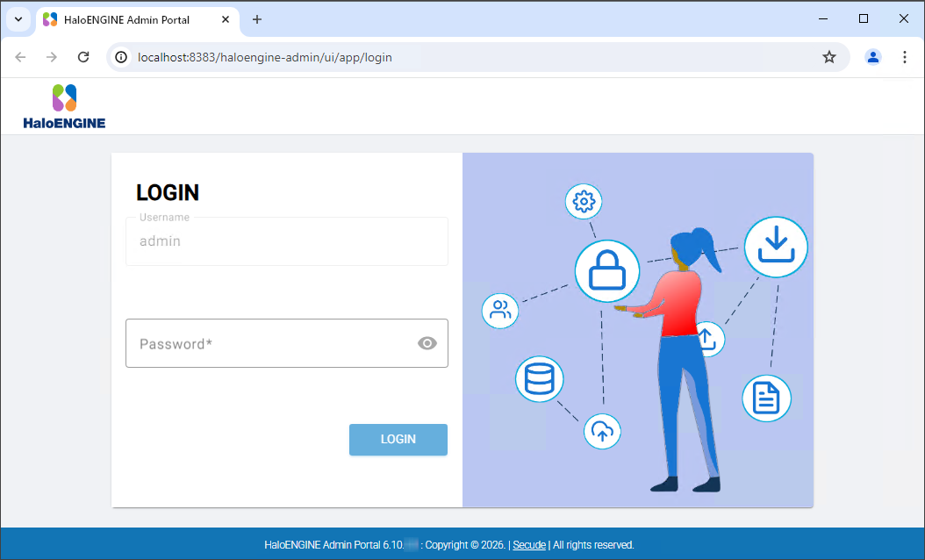
Task: Open the browser menu with the three dots
Action: coord(905,56)
